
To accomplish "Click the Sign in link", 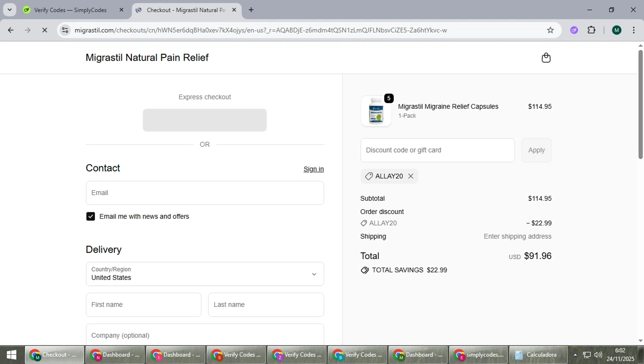I will coord(313,169).
